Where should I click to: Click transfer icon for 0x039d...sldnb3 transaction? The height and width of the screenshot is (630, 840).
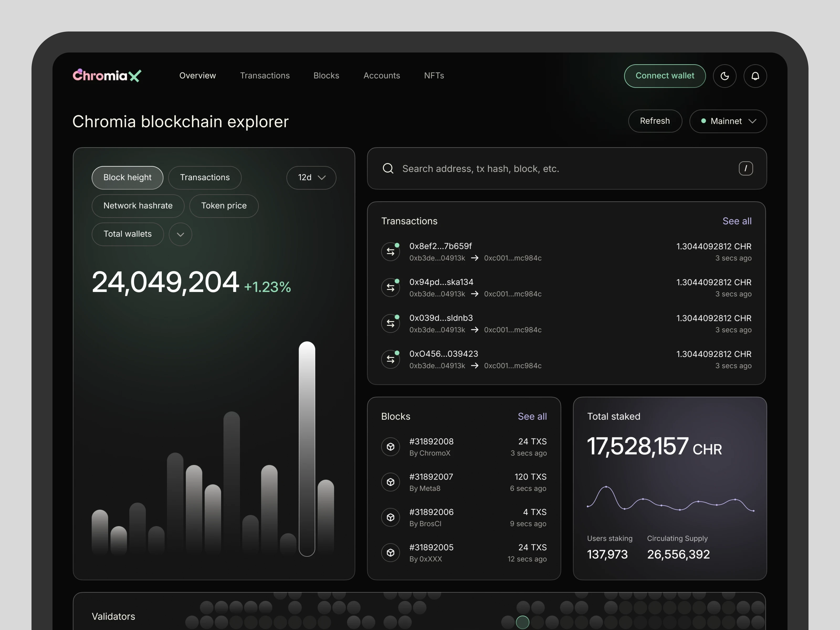(x=390, y=323)
